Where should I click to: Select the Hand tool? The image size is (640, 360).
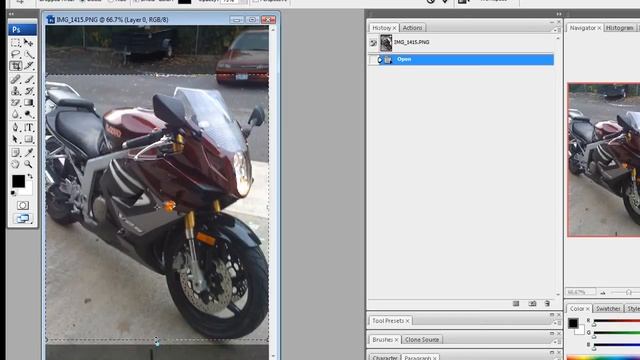coord(16,164)
